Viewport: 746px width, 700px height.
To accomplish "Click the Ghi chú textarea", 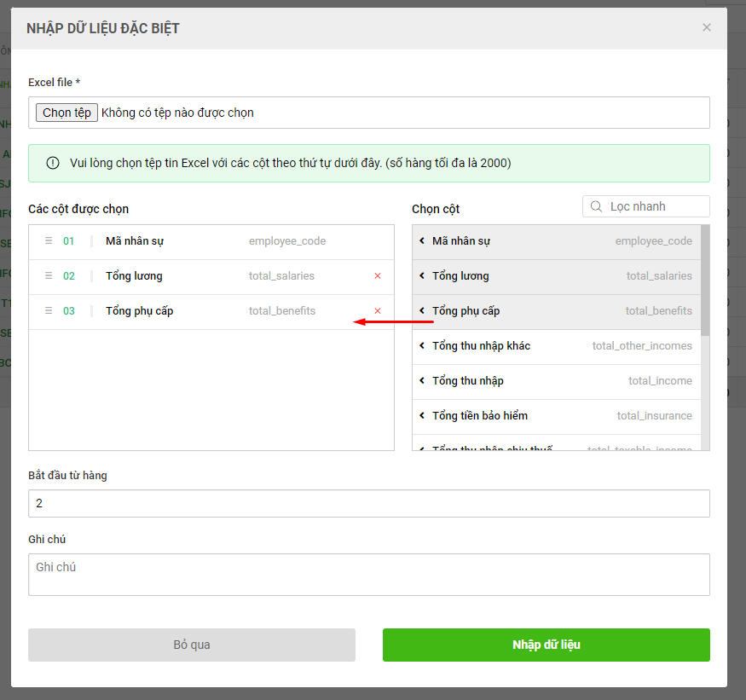I will pyautogui.click(x=368, y=575).
